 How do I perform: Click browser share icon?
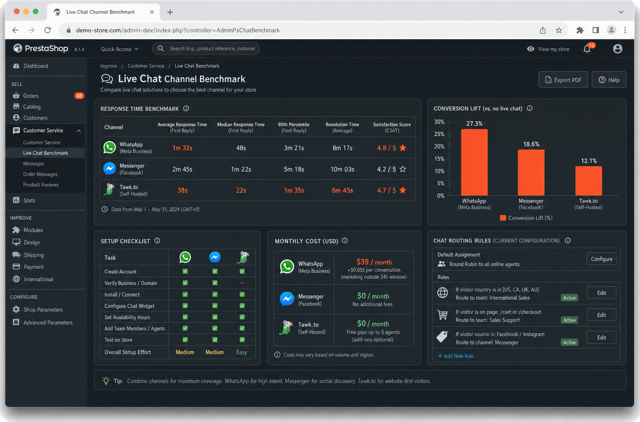pos(542,30)
